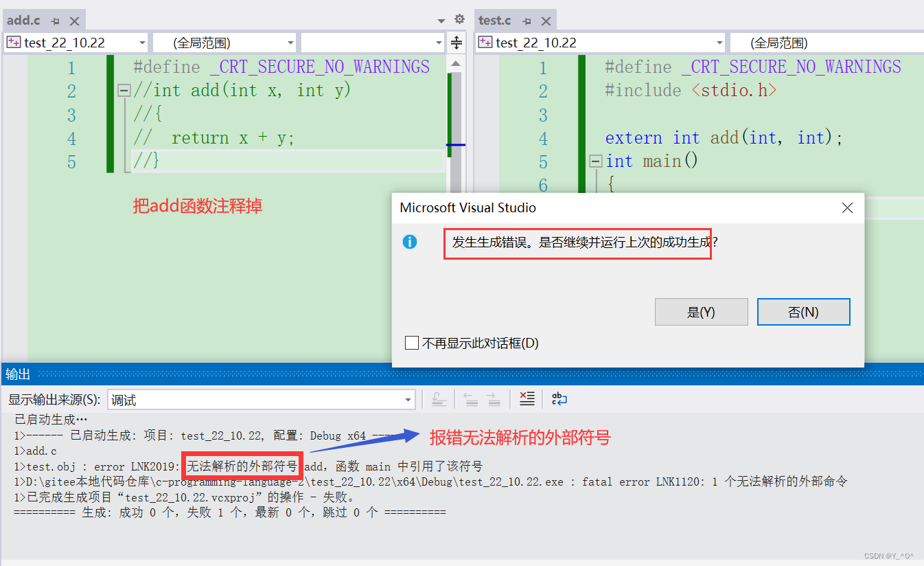Image resolution: width=924 pixels, height=566 pixels.
Task: Click the empty member search box in add.c
Action: [371, 42]
